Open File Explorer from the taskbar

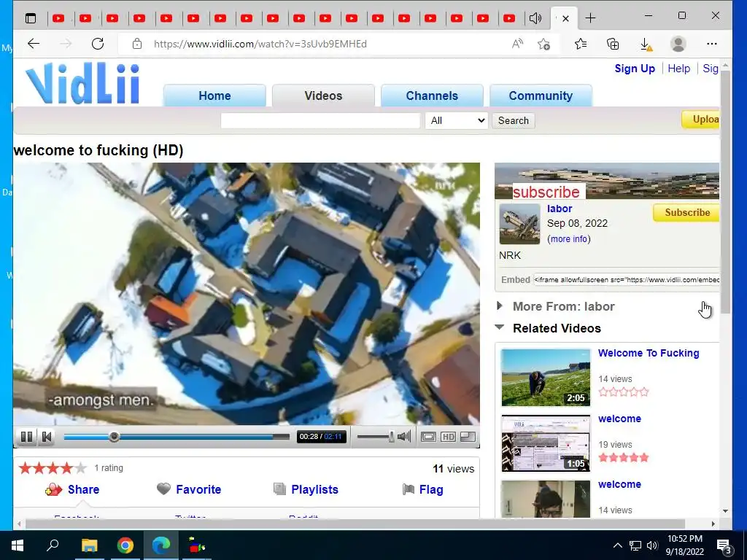(89, 545)
